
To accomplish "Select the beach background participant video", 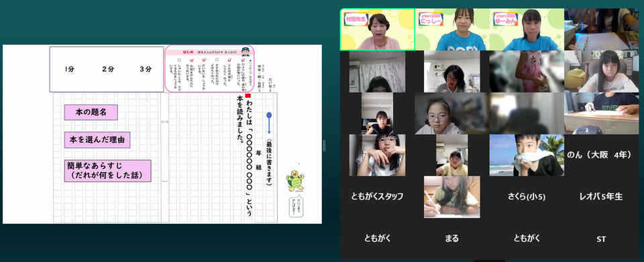I will (x=527, y=155).
